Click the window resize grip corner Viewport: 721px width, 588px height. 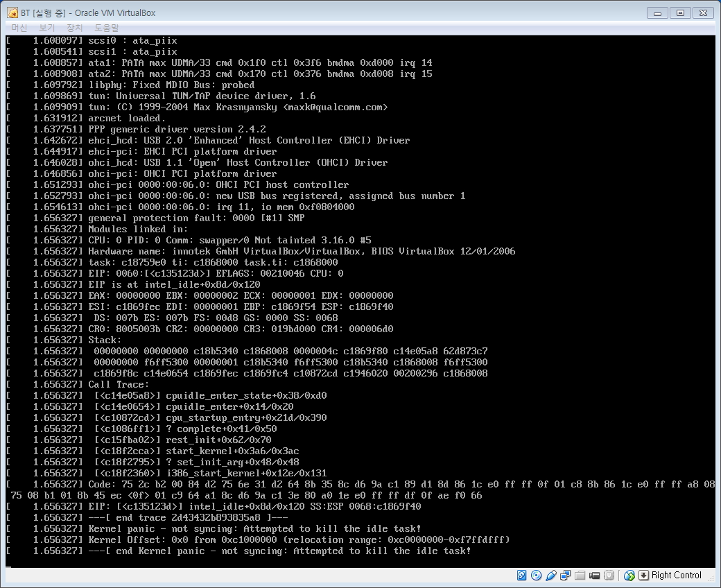(x=711, y=578)
